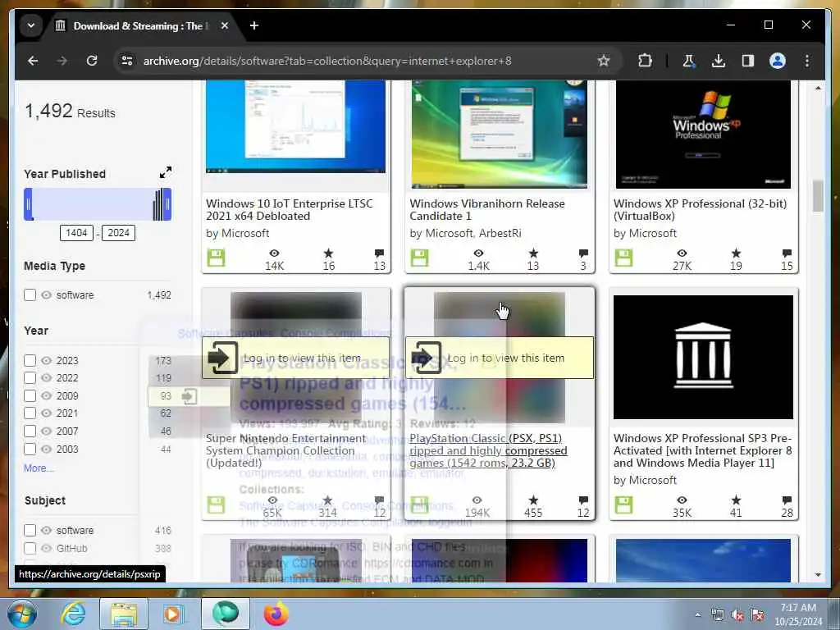
Task: Click Windows 10 IoT screenshot thumbnail
Action: click(x=295, y=127)
